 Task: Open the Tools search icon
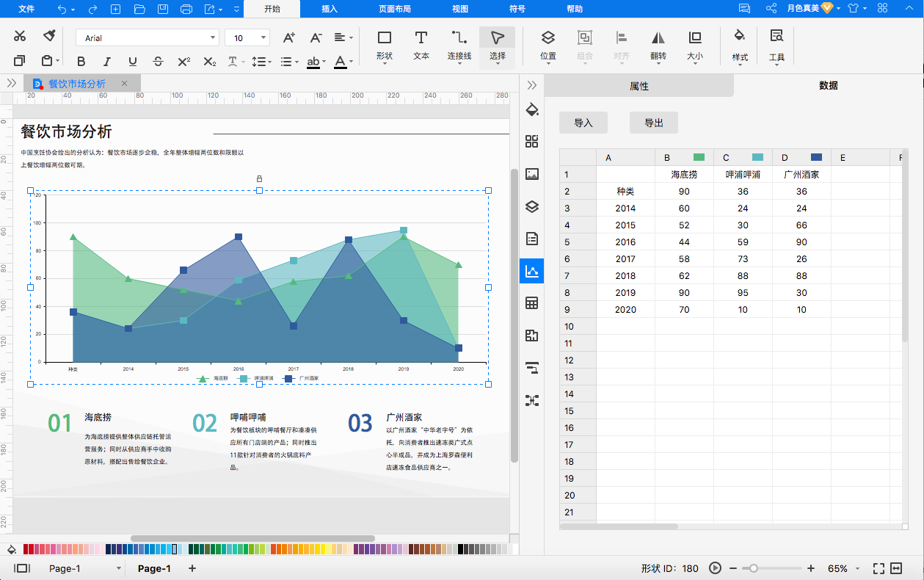776,46
